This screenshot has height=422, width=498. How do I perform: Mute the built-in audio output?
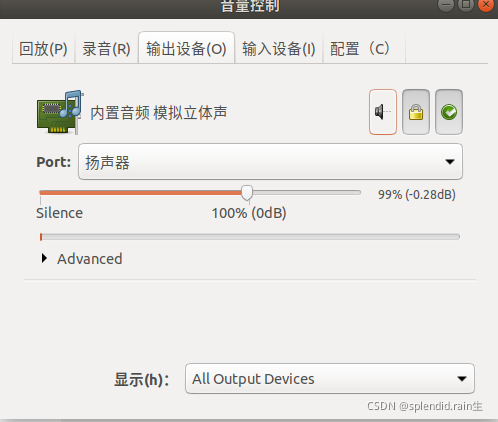point(383,112)
